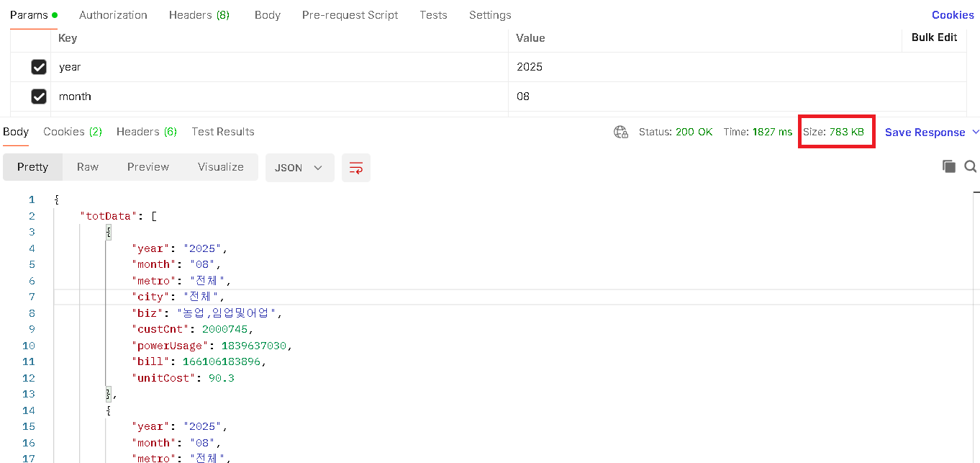Copy response body with copy icon

948,166
